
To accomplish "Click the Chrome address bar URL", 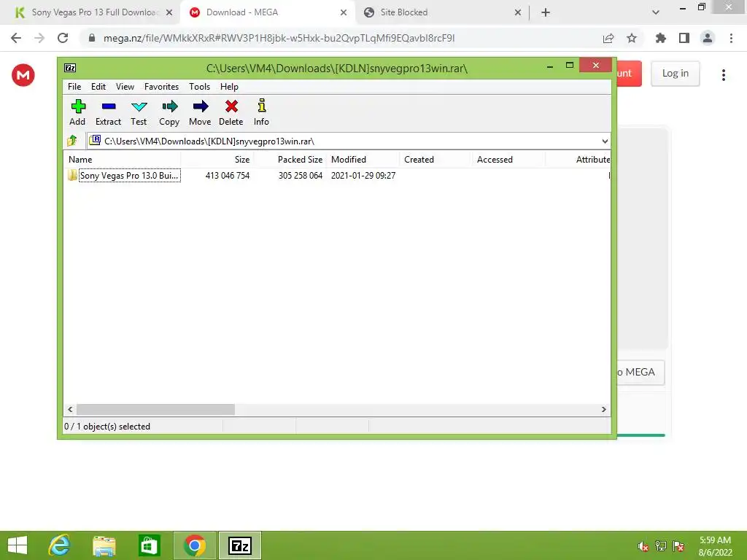I will click(279, 38).
